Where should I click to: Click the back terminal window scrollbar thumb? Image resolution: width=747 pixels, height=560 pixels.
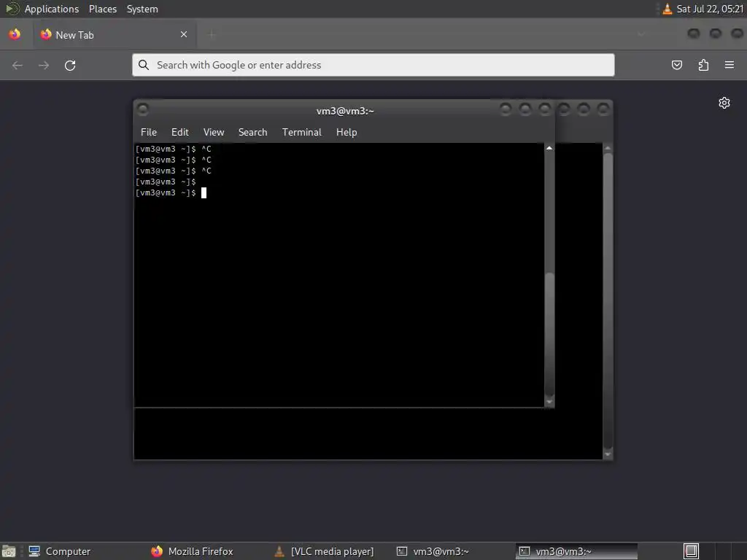tap(608, 300)
